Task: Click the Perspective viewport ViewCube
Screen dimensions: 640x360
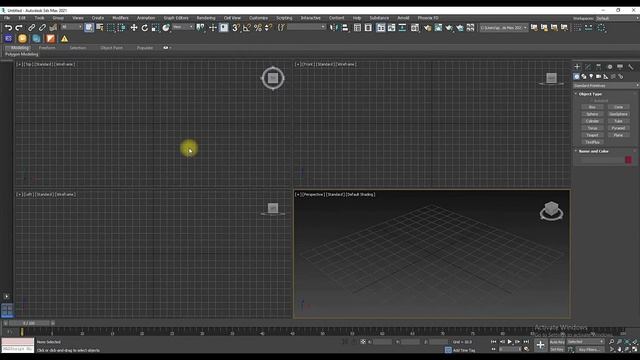Action: pyautogui.click(x=551, y=211)
